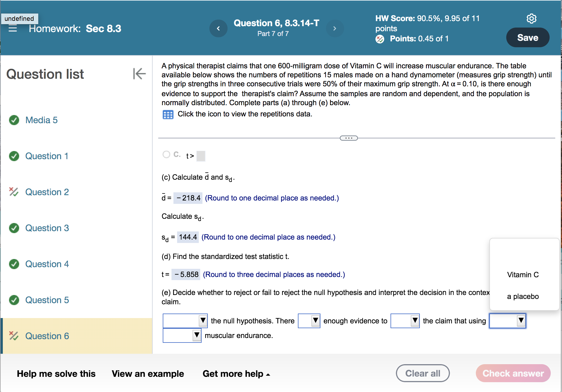Image resolution: width=562 pixels, height=392 pixels.
Task: Go to previous question arrow
Action: [x=218, y=28]
